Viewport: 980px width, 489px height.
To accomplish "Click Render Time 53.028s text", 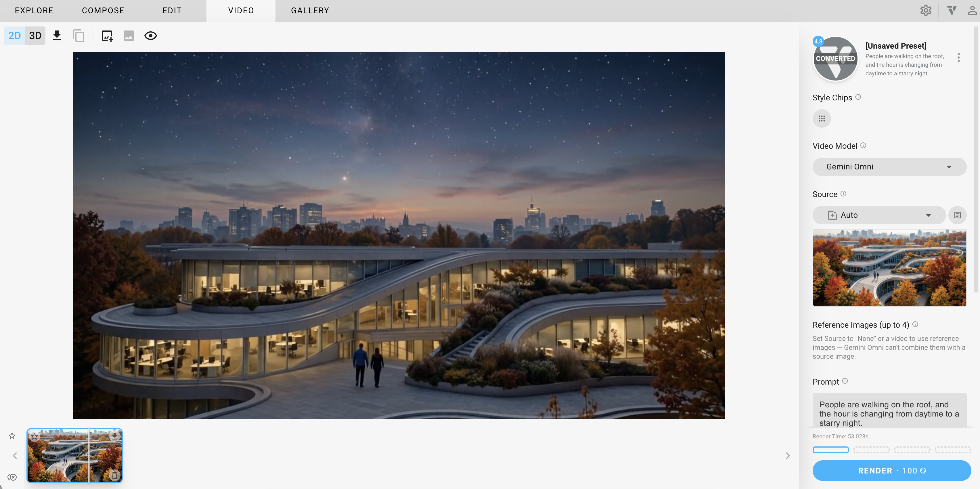I will (x=840, y=436).
